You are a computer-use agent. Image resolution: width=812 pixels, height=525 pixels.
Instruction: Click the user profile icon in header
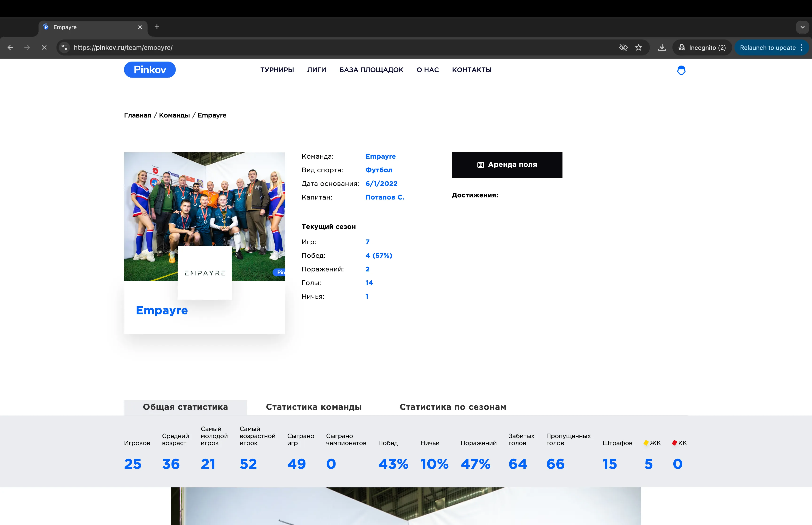click(x=681, y=70)
